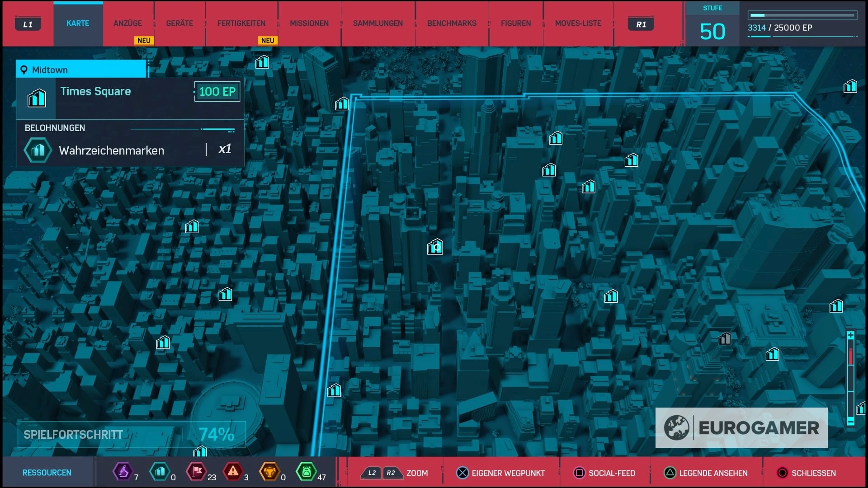This screenshot has width=868, height=488.
Task: Click the NEU badge under FERTIGKEITEN
Action: click(x=268, y=40)
